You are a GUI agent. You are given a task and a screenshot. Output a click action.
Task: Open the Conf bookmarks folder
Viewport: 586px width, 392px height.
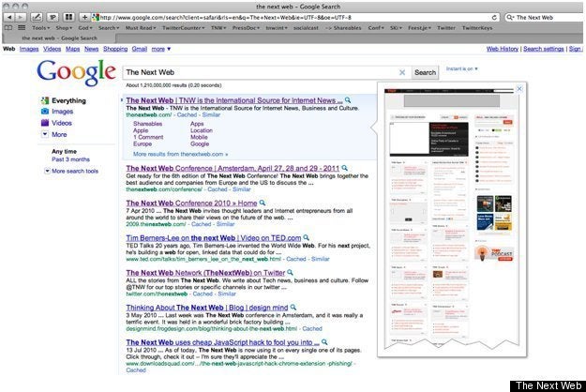(x=376, y=28)
